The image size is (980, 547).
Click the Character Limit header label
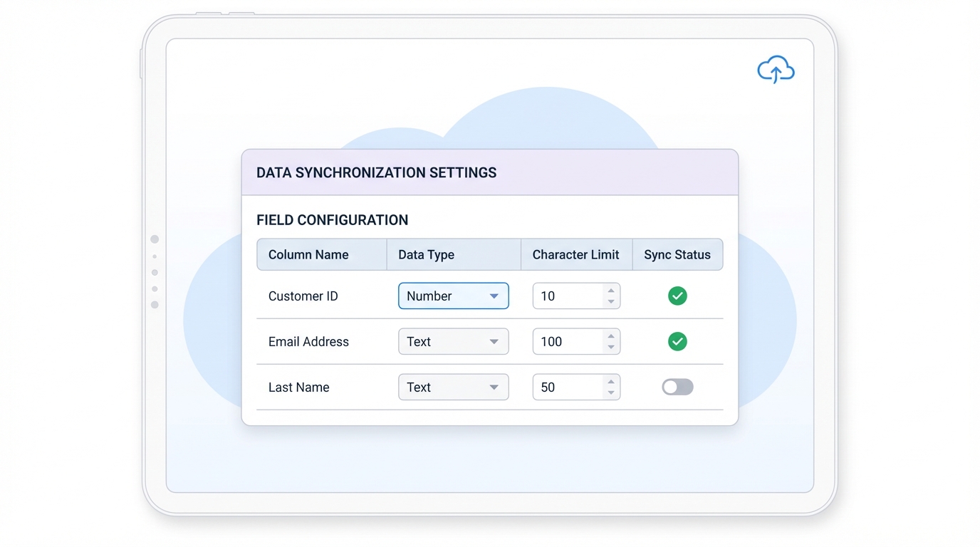click(575, 254)
